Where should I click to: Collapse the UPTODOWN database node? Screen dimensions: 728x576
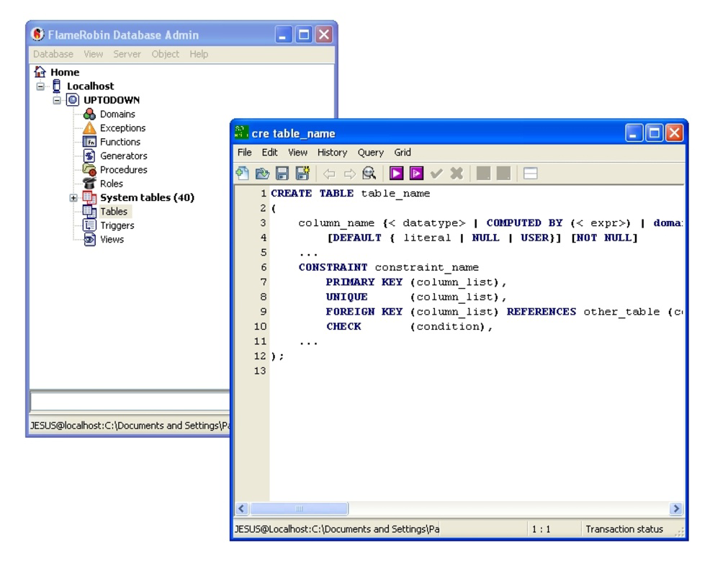(55, 100)
